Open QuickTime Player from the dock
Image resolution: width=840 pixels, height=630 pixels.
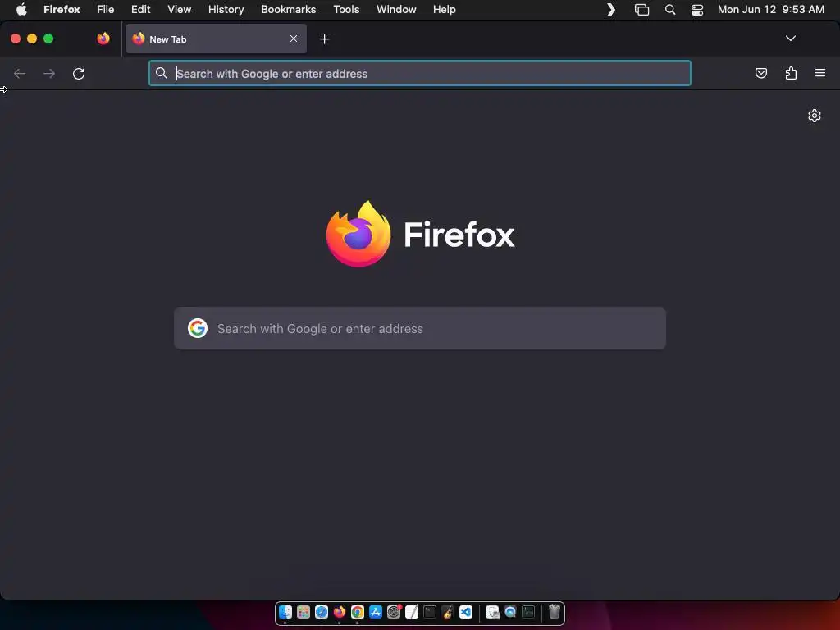click(x=510, y=612)
